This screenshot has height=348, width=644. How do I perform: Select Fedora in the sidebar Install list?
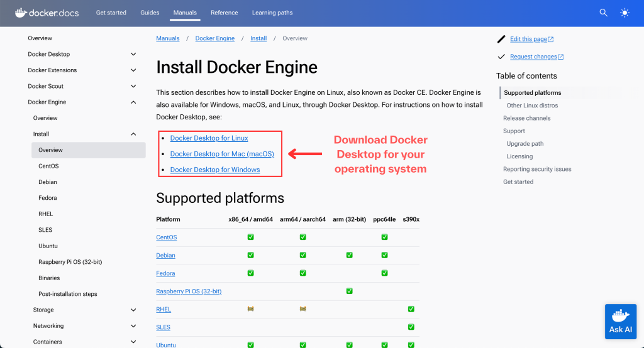pyautogui.click(x=48, y=198)
